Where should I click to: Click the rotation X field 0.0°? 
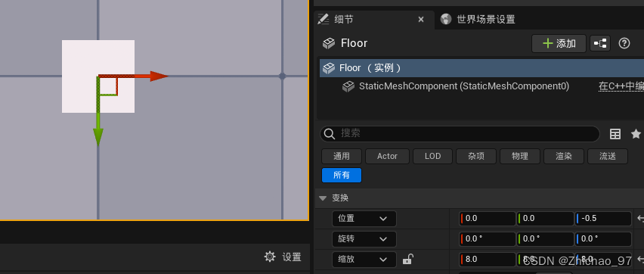tap(488, 239)
